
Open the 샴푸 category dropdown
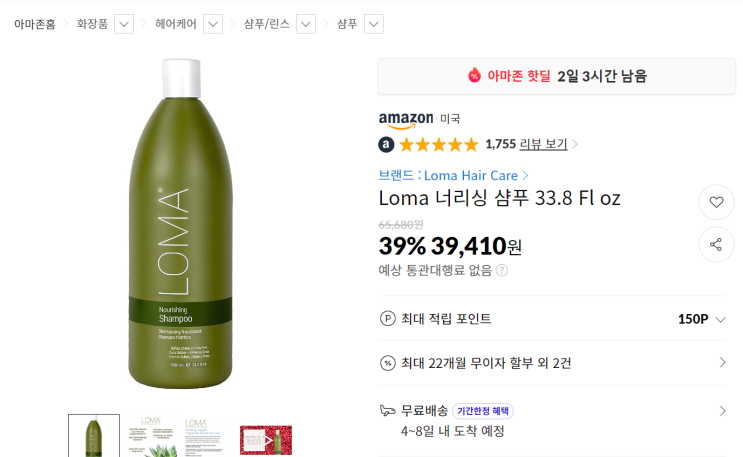pyautogui.click(x=373, y=23)
